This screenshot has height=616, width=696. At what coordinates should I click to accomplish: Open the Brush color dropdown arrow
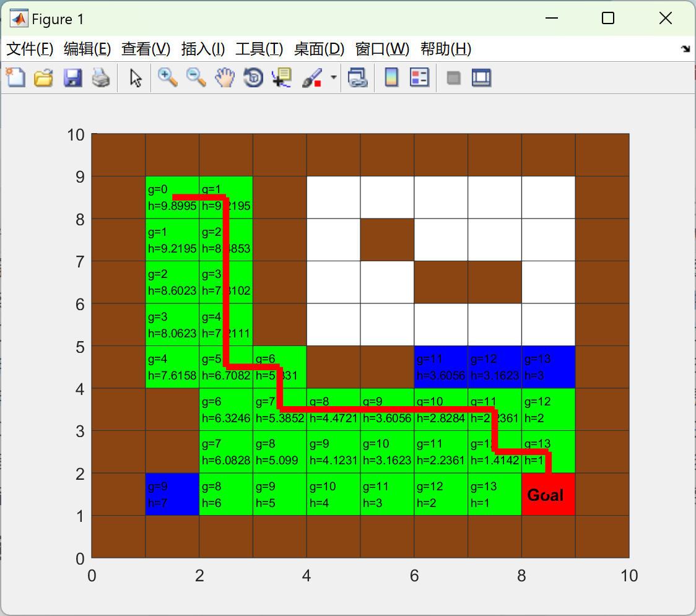pyautogui.click(x=334, y=77)
